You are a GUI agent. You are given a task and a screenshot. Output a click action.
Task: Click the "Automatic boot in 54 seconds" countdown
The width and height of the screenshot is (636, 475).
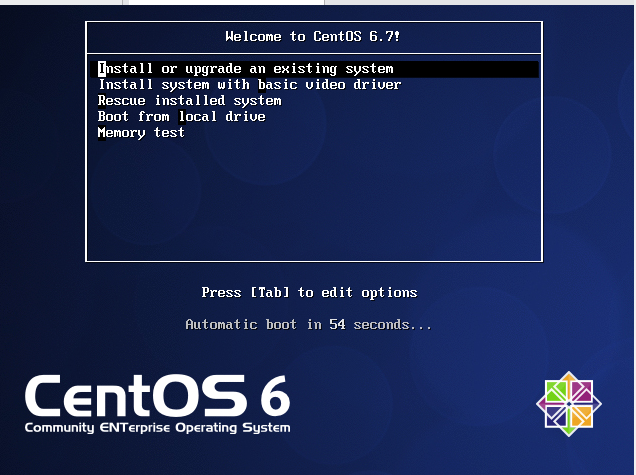pyautogui.click(x=309, y=325)
